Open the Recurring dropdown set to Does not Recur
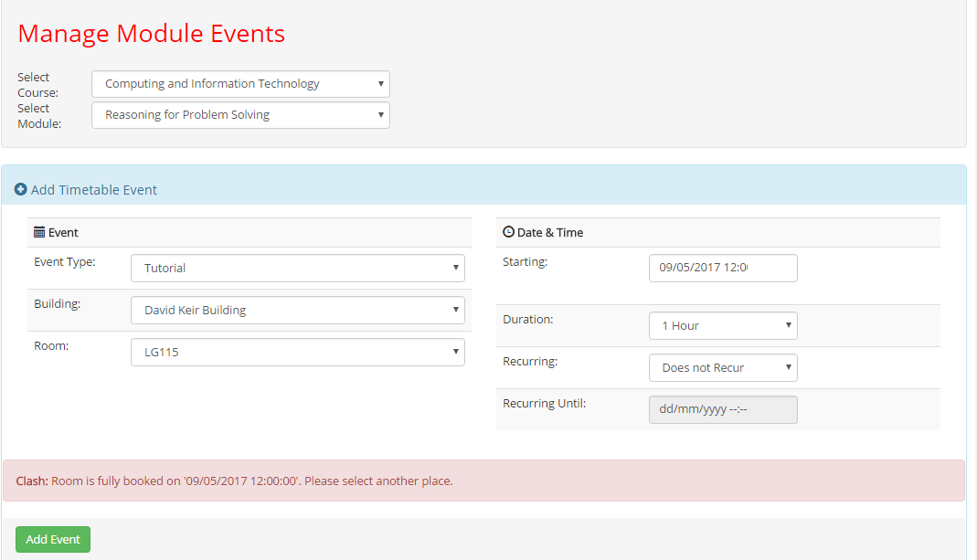Image resolution: width=977 pixels, height=560 pixels. pyautogui.click(x=722, y=367)
